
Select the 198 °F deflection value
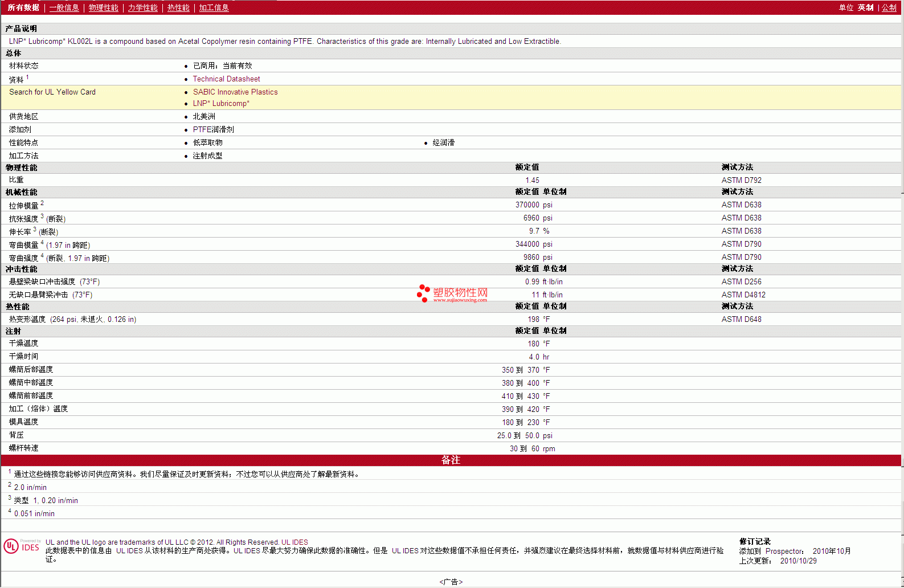538,320
